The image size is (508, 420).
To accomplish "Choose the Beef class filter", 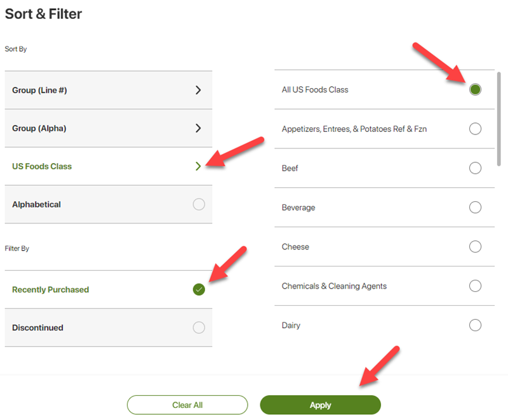I will 475,168.
